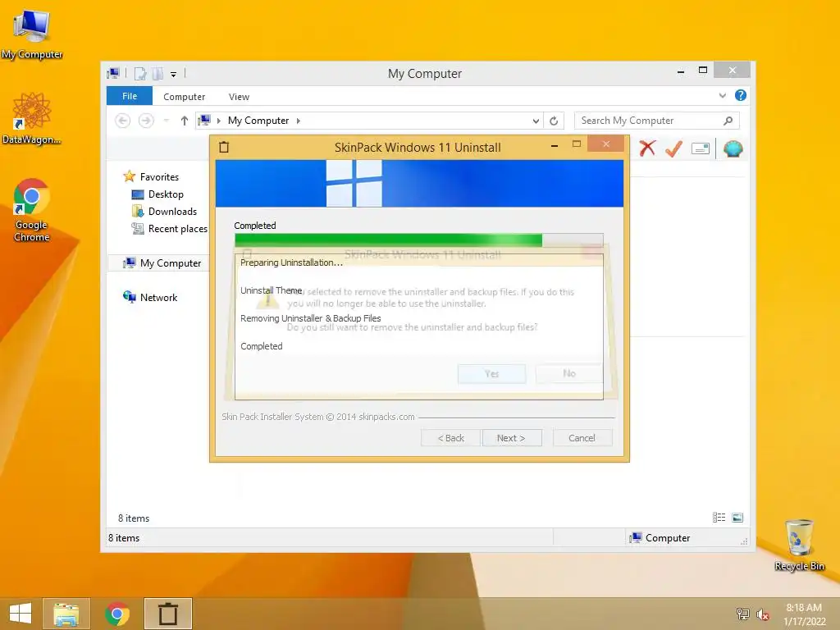Click the properties card toolbar icon
Screen dimensions: 840x630
click(701, 148)
